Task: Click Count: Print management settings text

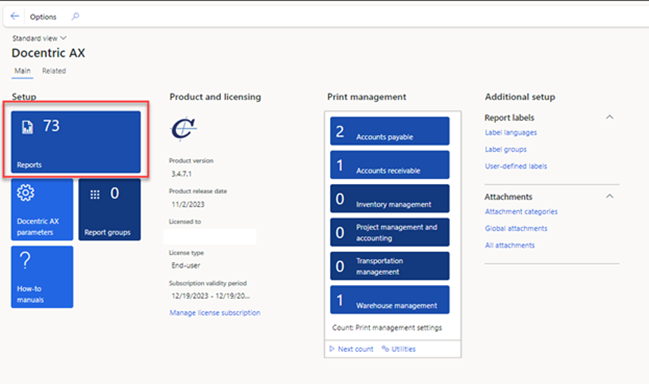Action: [387, 328]
